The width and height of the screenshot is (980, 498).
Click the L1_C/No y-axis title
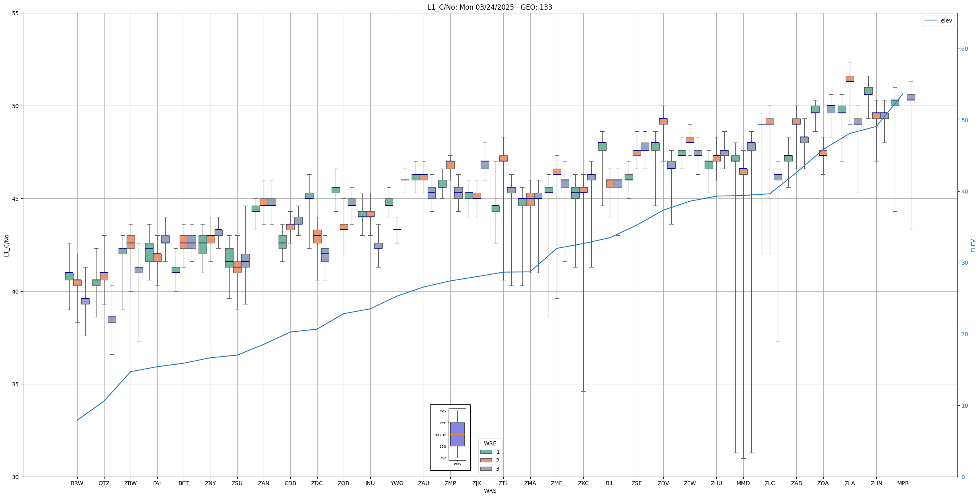[x=6, y=245]
